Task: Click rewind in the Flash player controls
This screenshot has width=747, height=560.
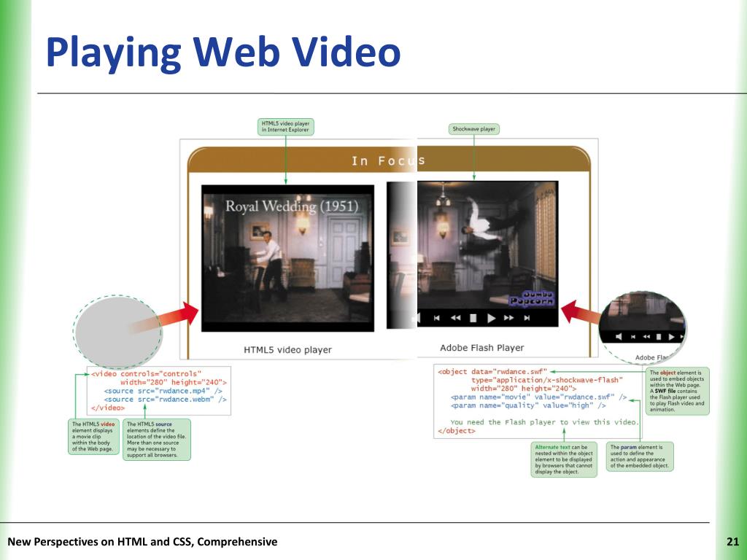Action: click(456, 318)
